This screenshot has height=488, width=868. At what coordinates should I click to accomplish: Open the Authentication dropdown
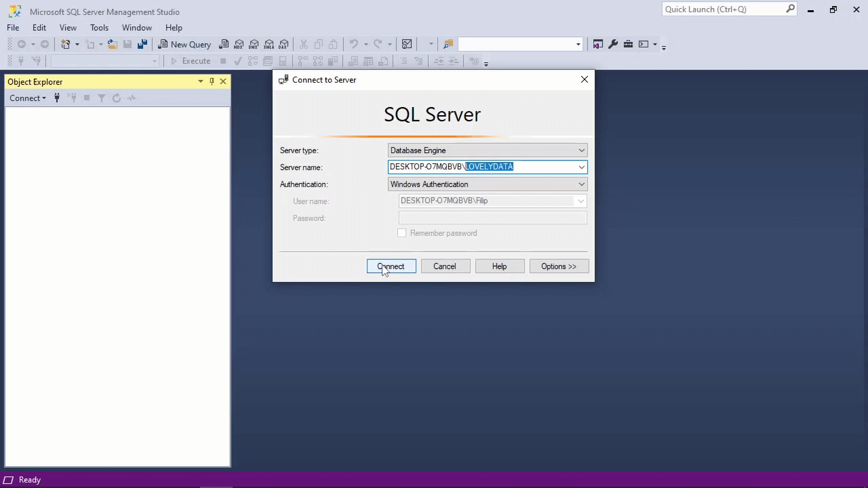click(488, 184)
